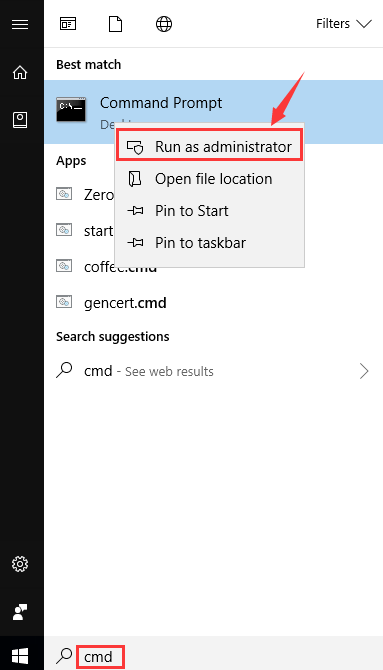Select the Web filter globe icon
Image resolution: width=383 pixels, height=670 pixels.
click(x=164, y=24)
